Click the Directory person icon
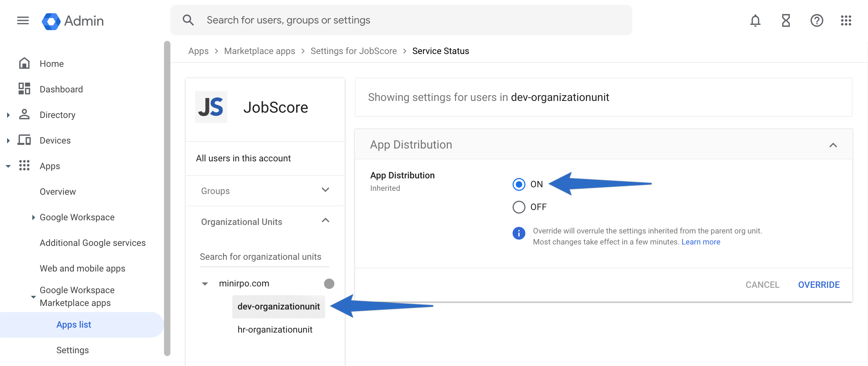Image resolution: width=868 pixels, height=366 pixels. pos(24,114)
